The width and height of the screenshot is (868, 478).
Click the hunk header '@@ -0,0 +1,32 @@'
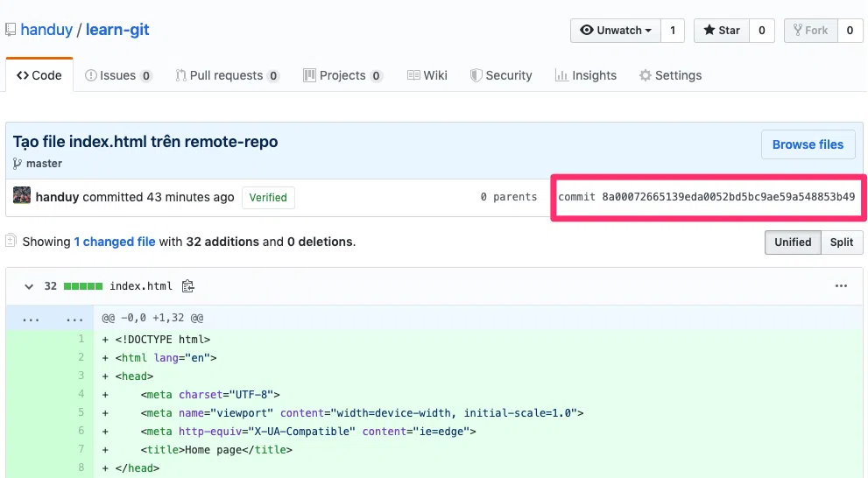[152, 318]
